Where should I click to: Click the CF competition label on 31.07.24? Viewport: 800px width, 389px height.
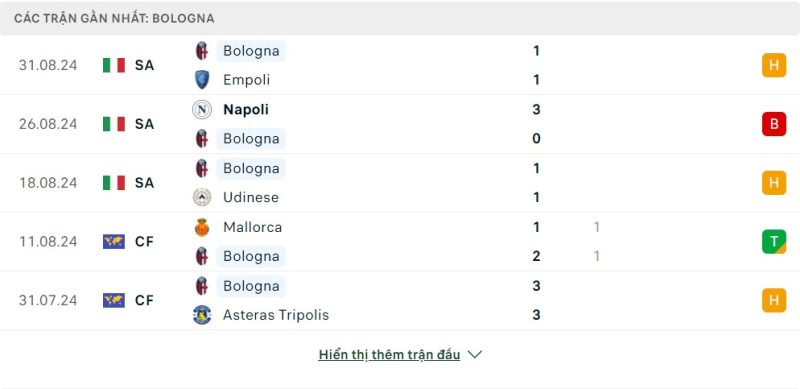click(144, 300)
